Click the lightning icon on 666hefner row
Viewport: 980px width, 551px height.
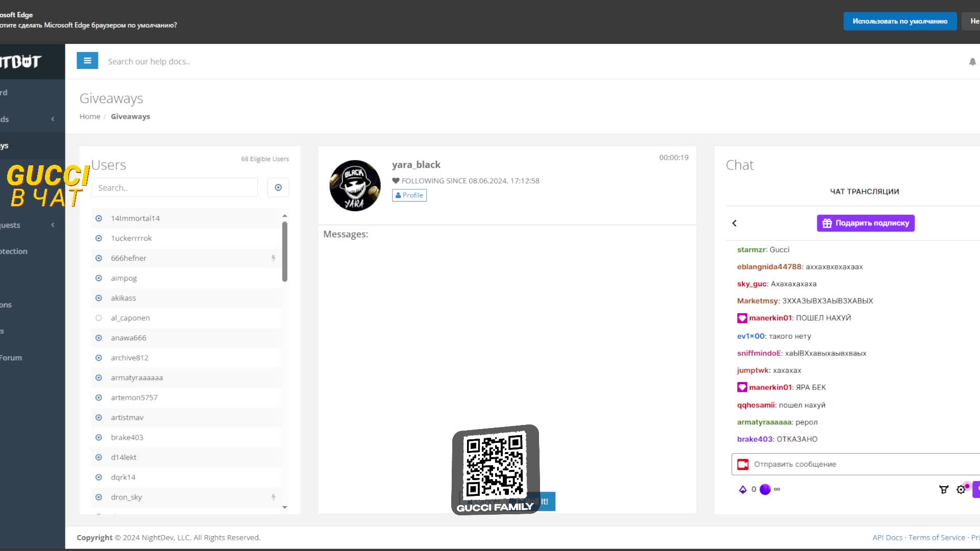tap(274, 258)
